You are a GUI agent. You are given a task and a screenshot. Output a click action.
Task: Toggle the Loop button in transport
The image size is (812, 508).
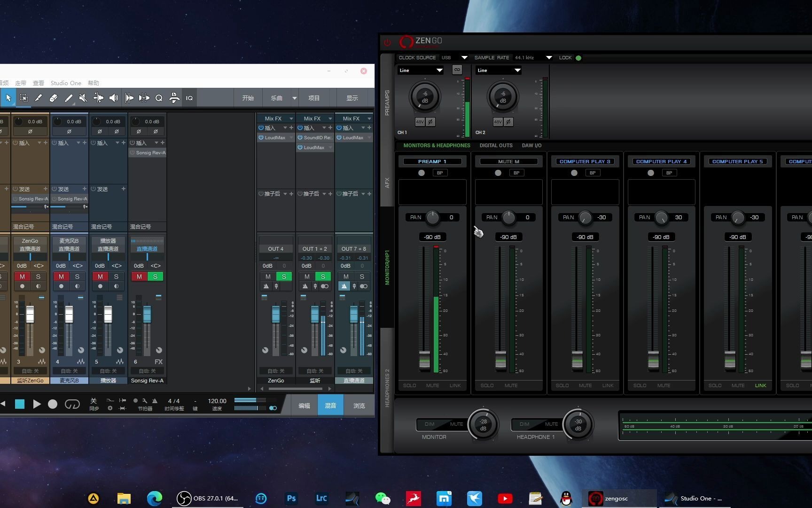point(72,404)
